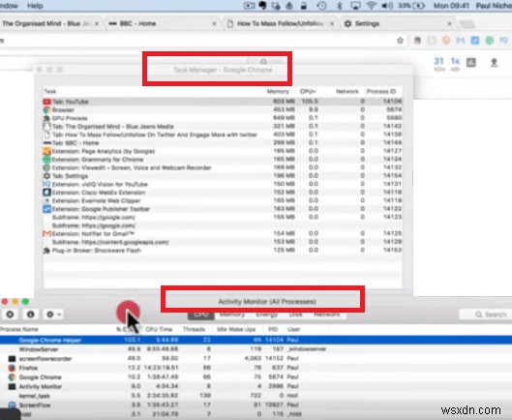Screen dimensions: 512x420
Task: Select the Tab: BBC - Home row
Action: 223,142
